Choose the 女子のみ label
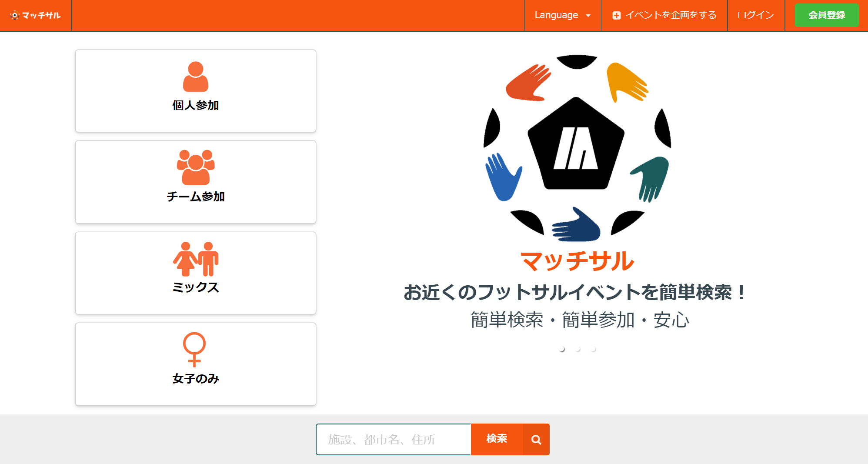Screen dimensions: 868x464 click(x=196, y=379)
